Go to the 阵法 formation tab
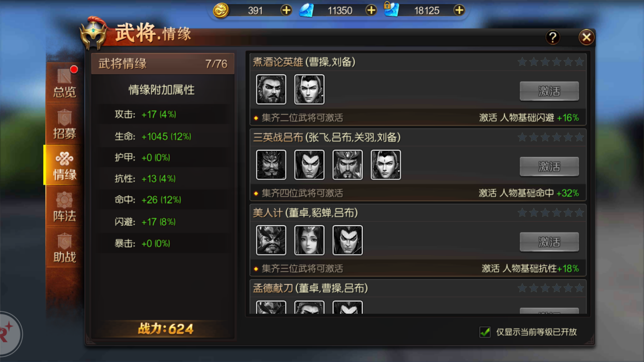 (x=65, y=207)
